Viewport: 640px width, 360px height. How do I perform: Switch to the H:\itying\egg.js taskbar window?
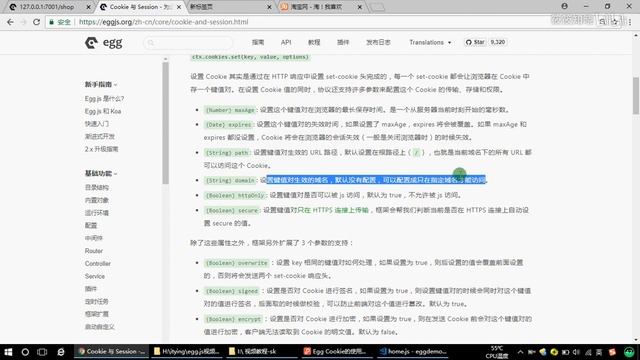pos(187,351)
